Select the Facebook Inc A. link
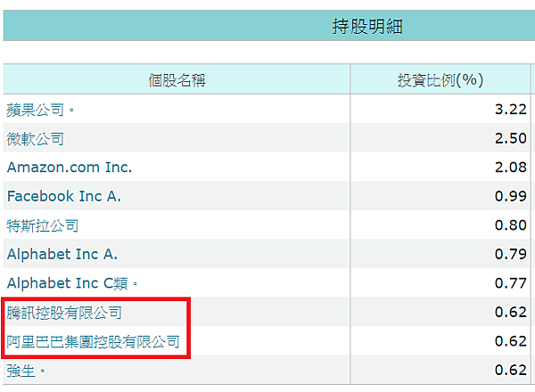This screenshot has width=535, height=392. tap(63, 196)
